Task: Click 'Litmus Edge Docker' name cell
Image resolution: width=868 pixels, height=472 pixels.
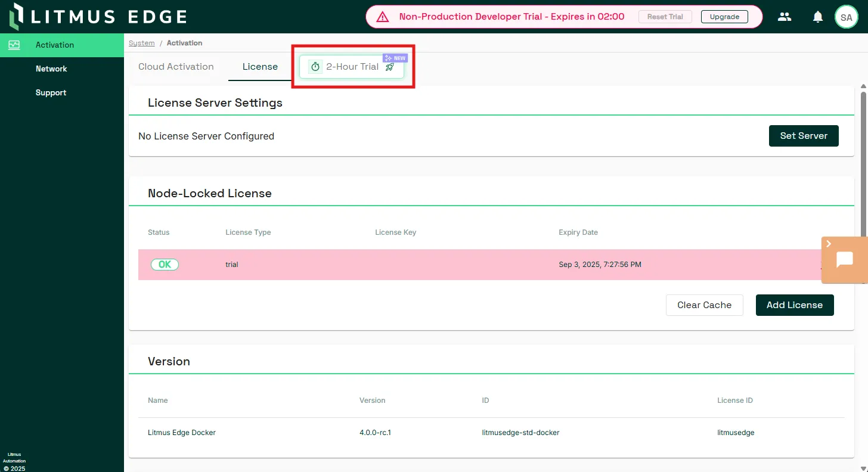Action: point(182,433)
